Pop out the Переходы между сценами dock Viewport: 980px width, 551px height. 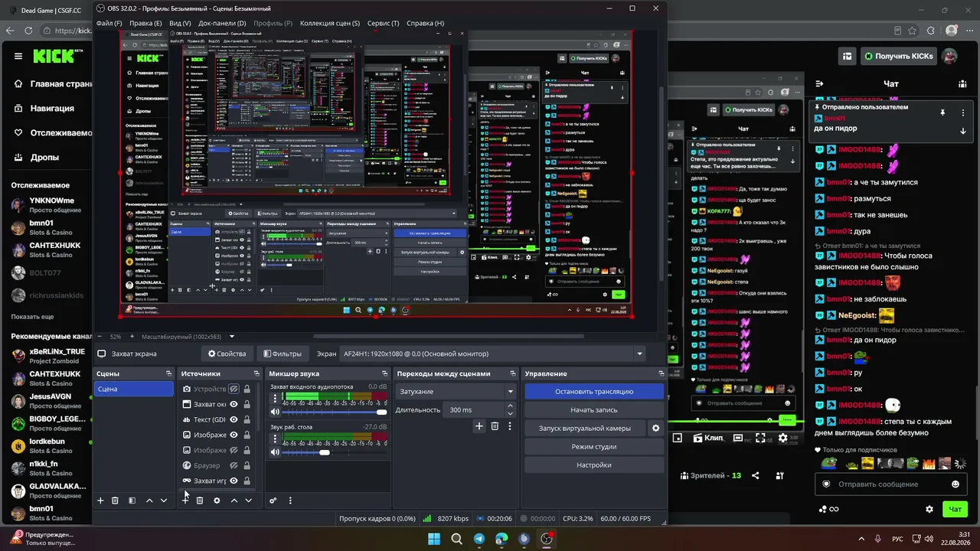[511, 373]
